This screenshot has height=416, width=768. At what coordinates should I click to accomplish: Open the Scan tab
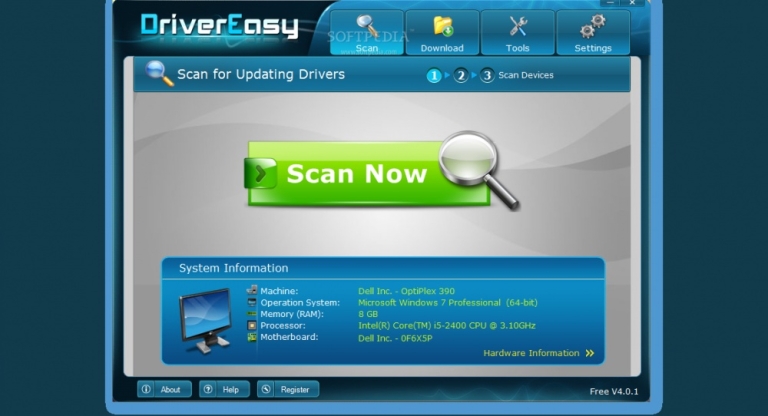[367, 32]
